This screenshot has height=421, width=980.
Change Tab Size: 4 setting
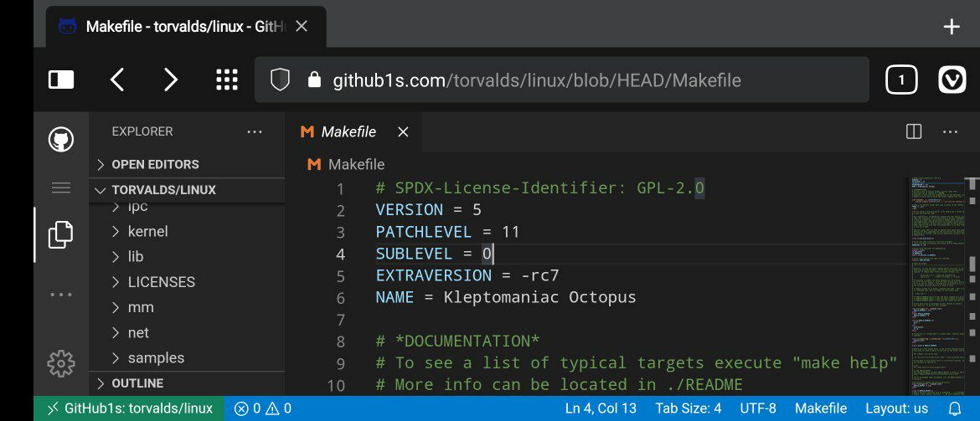[x=689, y=409]
